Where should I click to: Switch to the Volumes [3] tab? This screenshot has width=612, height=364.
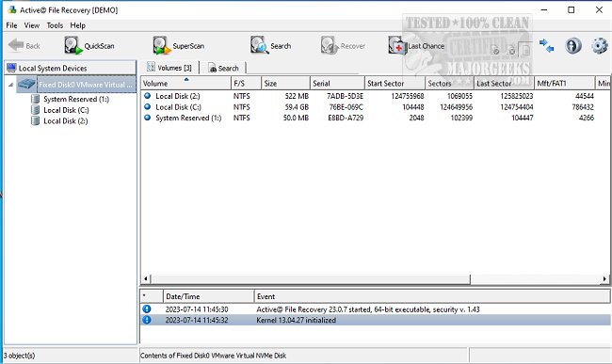pyautogui.click(x=169, y=68)
